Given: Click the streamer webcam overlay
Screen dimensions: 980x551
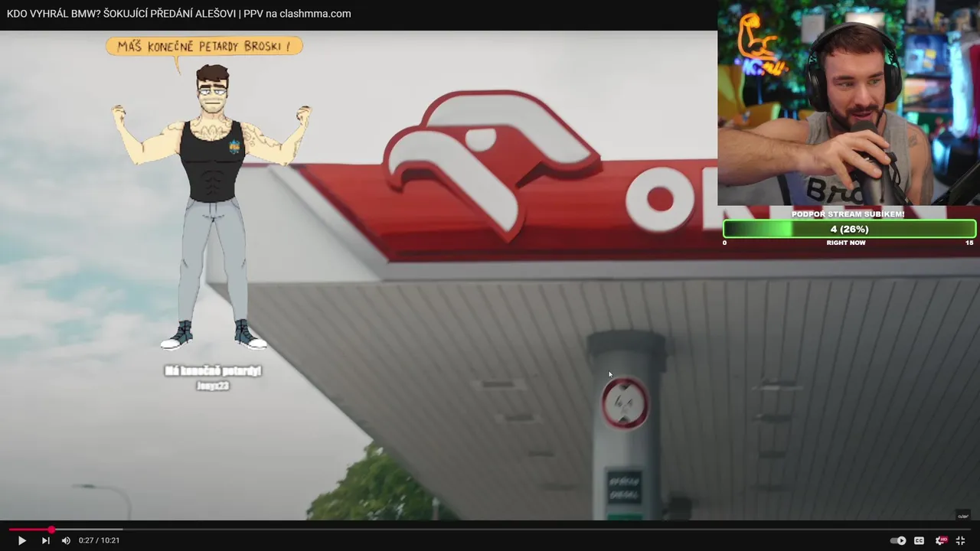Looking at the screenshot, I should coord(848,103).
